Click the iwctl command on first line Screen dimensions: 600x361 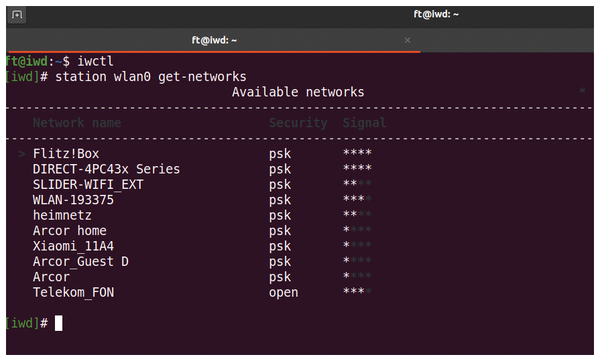[95, 61]
